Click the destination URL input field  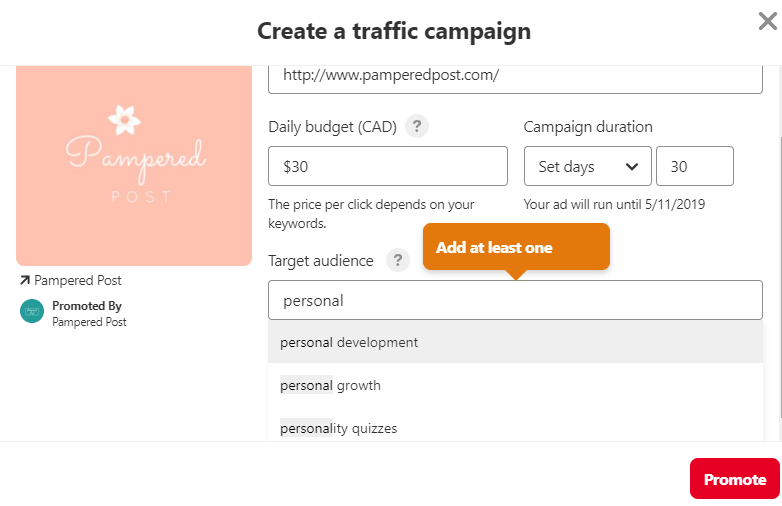point(515,75)
